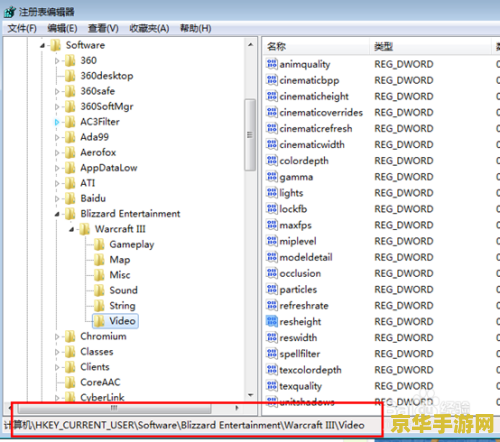This screenshot has height=442, width=500.
Task: Select the Aerofox key
Action: point(98,153)
